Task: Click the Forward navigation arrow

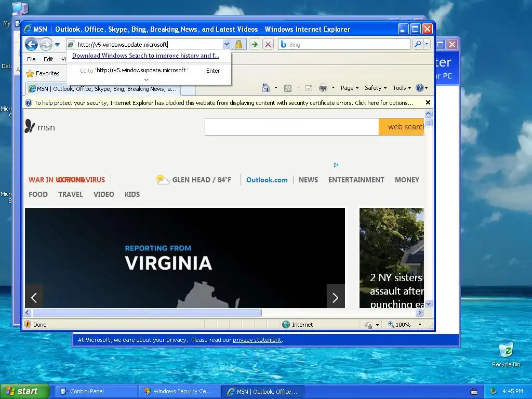Action: click(x=46, y=44)
